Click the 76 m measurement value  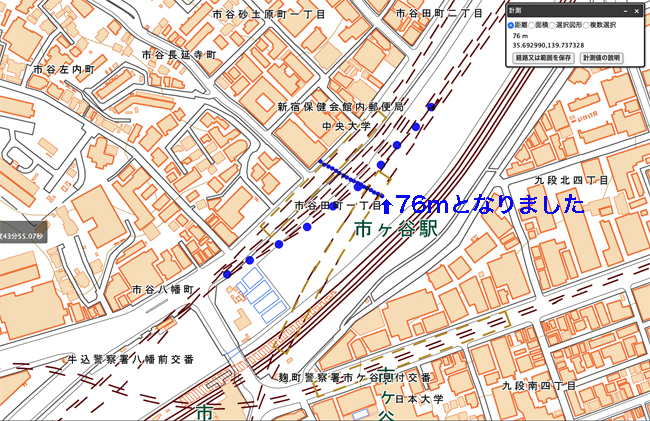click(x=520, y=36)
